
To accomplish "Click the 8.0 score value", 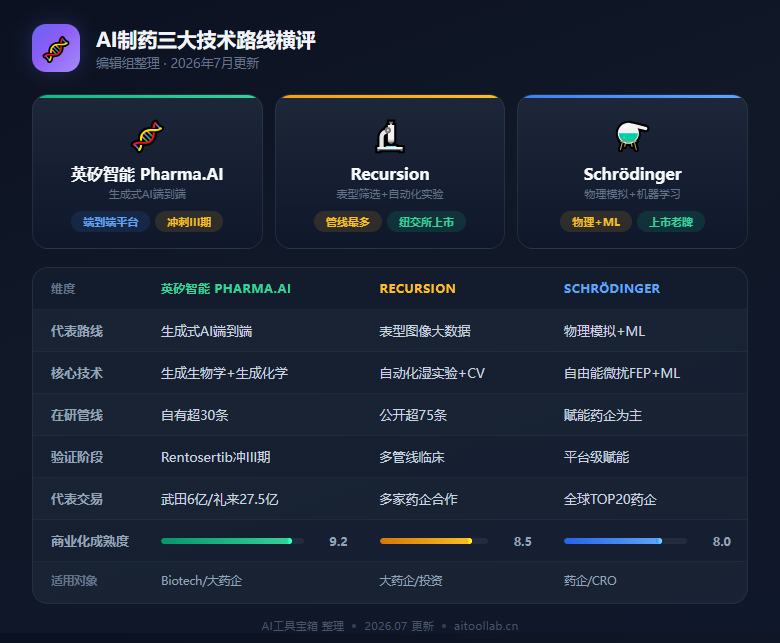I will [x=722, y=541].
